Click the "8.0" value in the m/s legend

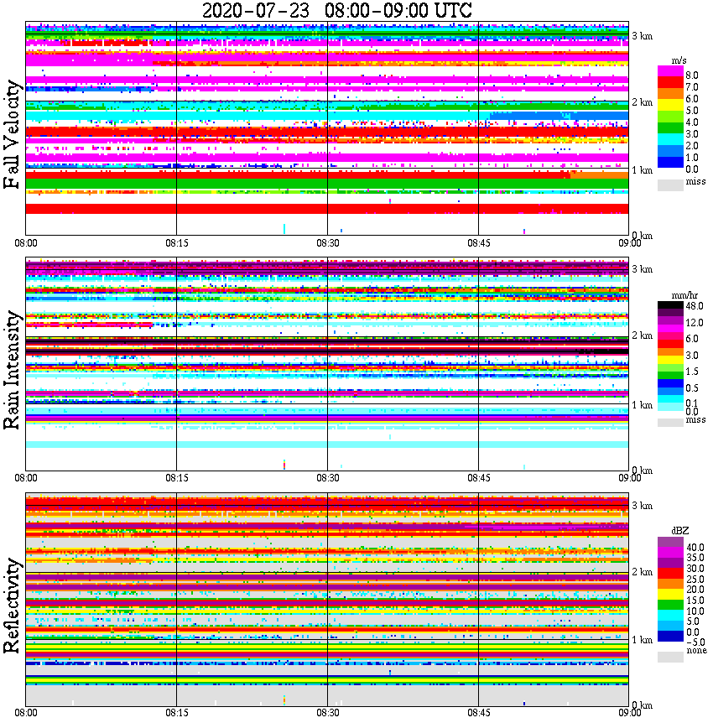pyautogui.click(x=692, y=75)
